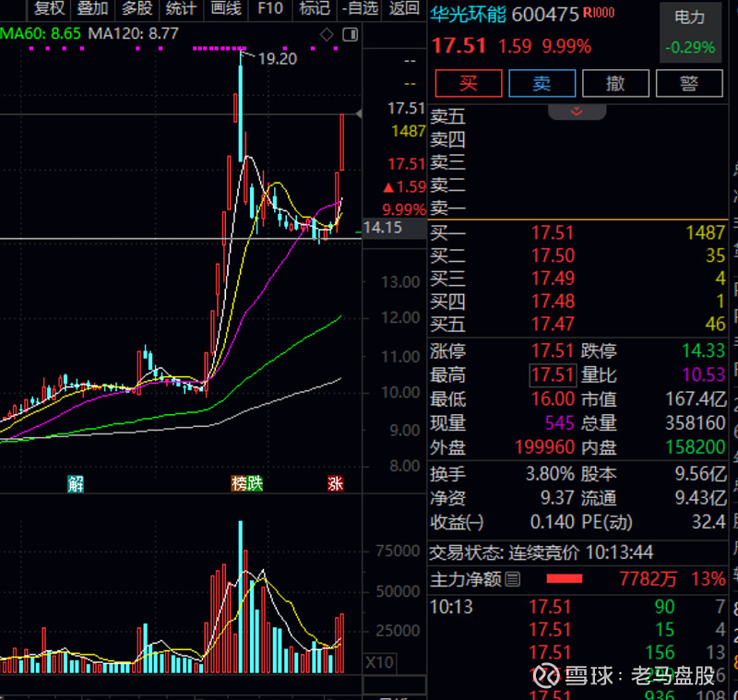Screen dimensions: 738x700
Task: Activate the 画线 drawing tool
Action: [225, 8]
